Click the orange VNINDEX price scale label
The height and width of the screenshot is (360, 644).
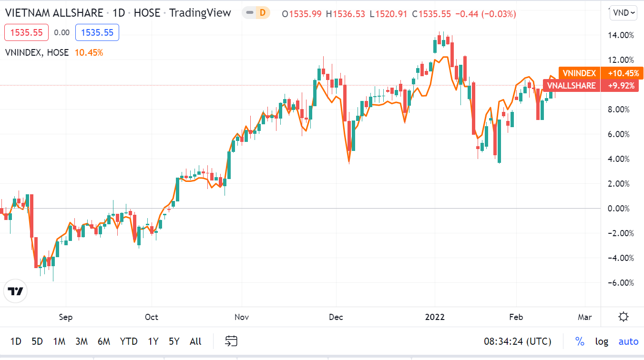tap(579, 73)
